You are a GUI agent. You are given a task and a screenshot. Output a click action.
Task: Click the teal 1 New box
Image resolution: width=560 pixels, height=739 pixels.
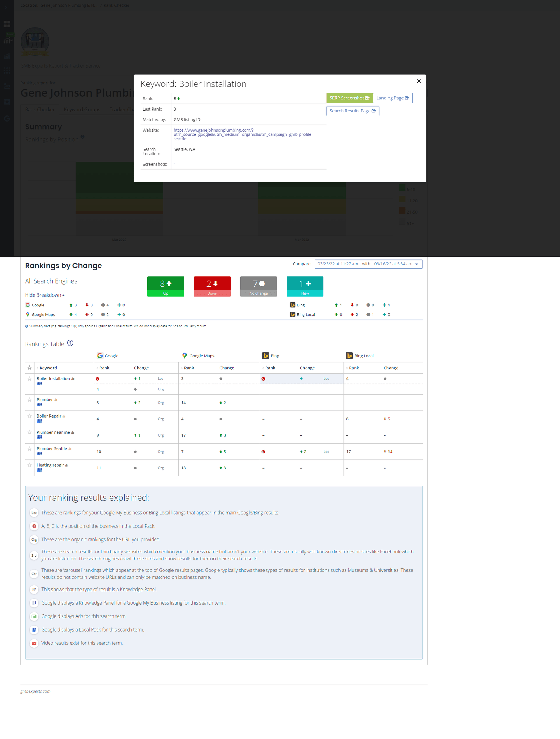305,286
